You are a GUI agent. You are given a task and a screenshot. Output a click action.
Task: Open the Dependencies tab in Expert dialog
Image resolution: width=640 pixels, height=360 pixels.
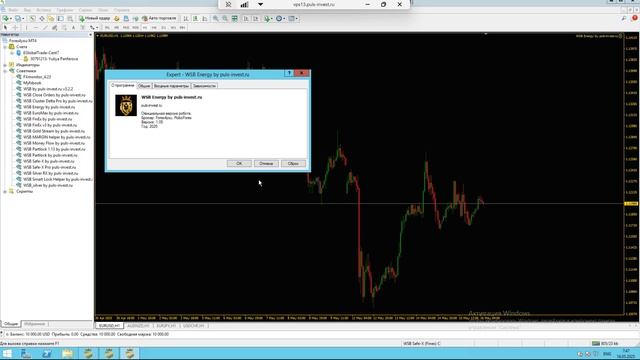[x=204, y=86]
